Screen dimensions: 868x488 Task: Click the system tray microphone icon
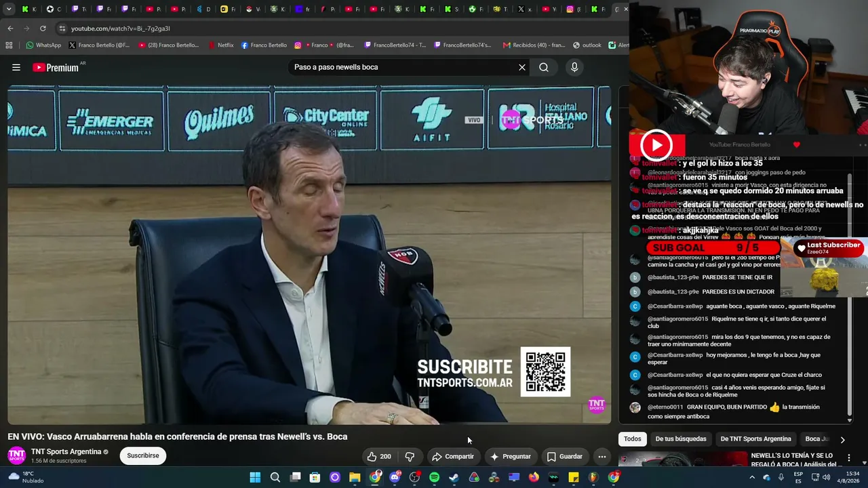[781, 477]
